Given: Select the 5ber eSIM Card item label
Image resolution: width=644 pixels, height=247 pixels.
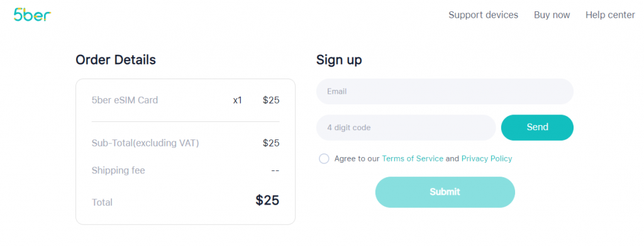Looking at the screenshot, I should pos(125,100).
